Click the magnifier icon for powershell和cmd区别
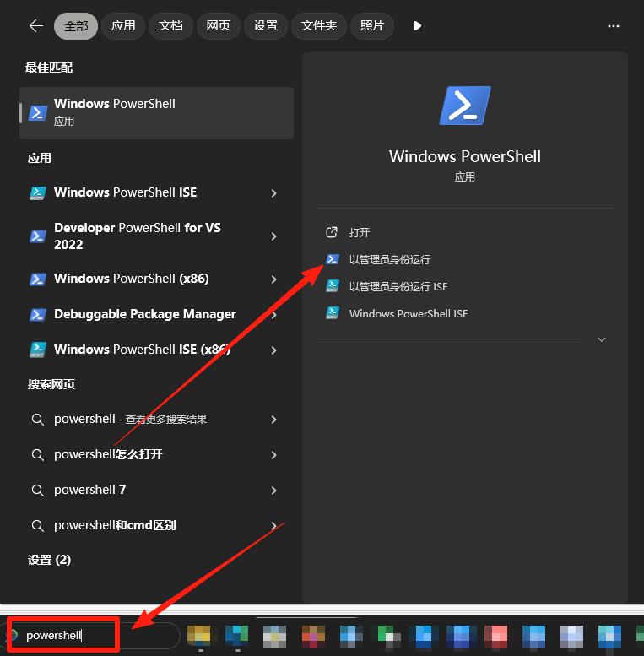 click(38, 526)
